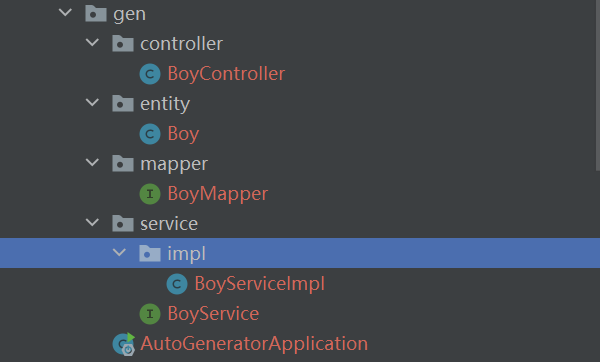The height and width of the screenshot is (362, 600).
Task: Click the gen package folder icon
Action: (96, 14)
